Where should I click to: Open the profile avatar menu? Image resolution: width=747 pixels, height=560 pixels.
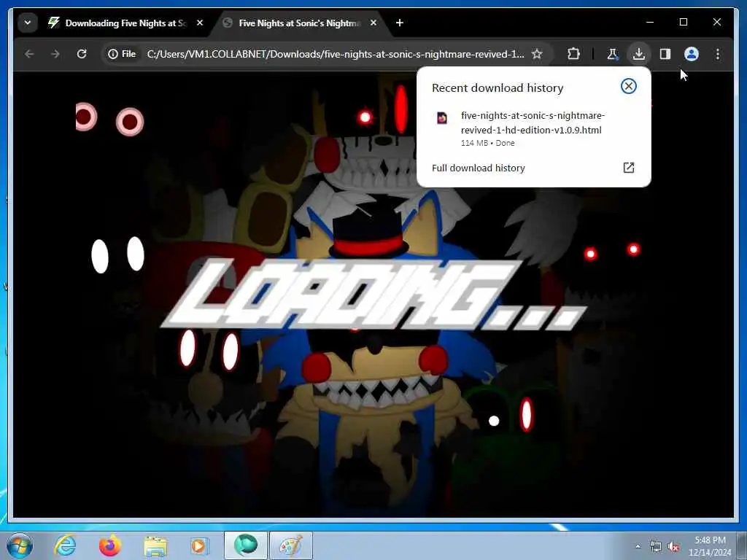pyautogui.click(x=692, y=54)
